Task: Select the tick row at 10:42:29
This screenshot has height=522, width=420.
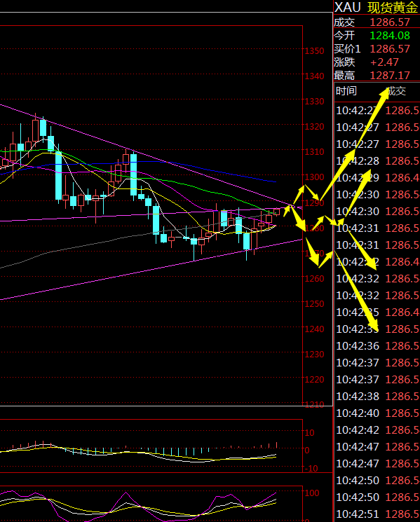Action: [x=377, y=178]
